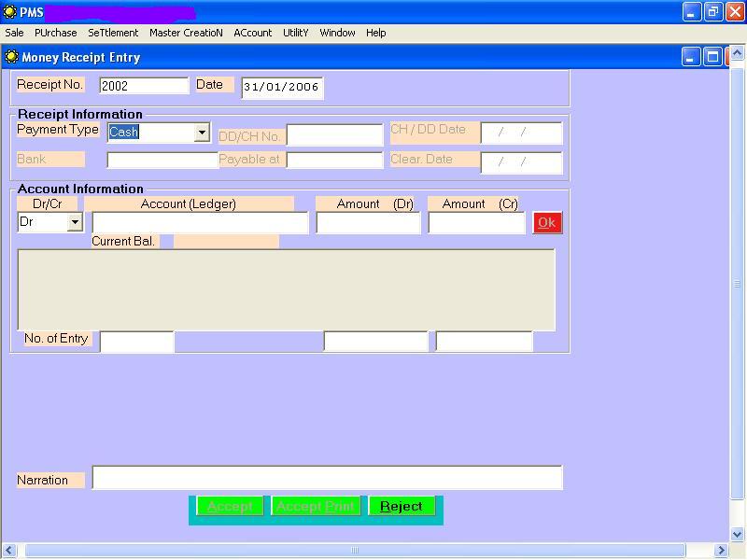747x560 pixels.
Task: Click the PMS application title icon
Action: pos(10,12)
